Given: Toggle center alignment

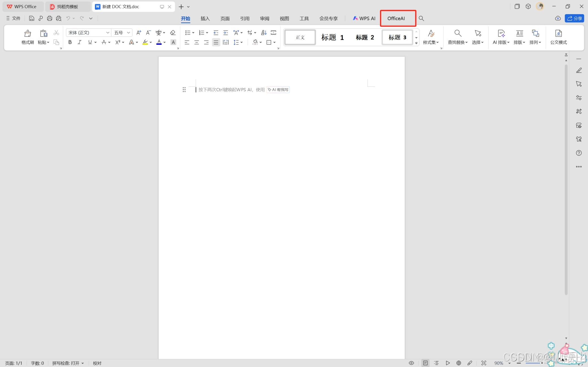Looking at the screenshot, I should [197, 42].
